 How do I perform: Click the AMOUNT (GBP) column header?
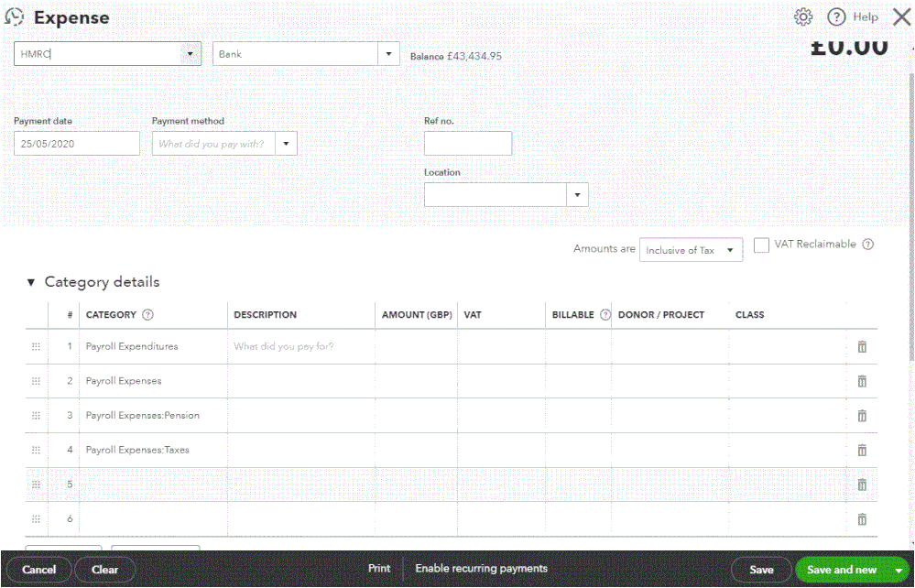click(x=417, y=315)
